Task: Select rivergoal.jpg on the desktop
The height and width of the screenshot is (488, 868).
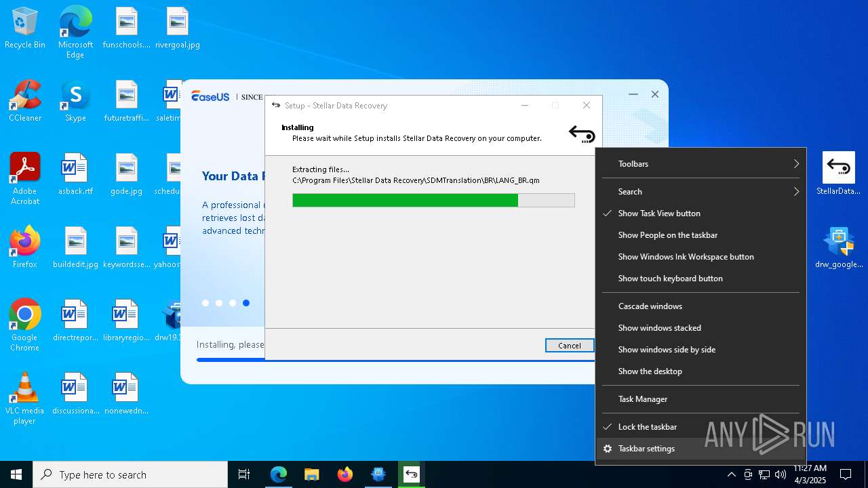Action: coord(177,28)
